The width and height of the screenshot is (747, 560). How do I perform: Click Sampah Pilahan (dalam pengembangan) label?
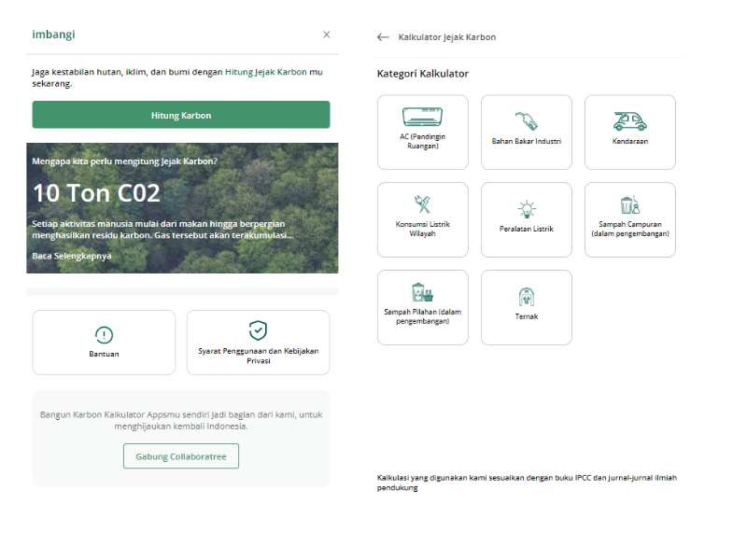tap(423, 316)
